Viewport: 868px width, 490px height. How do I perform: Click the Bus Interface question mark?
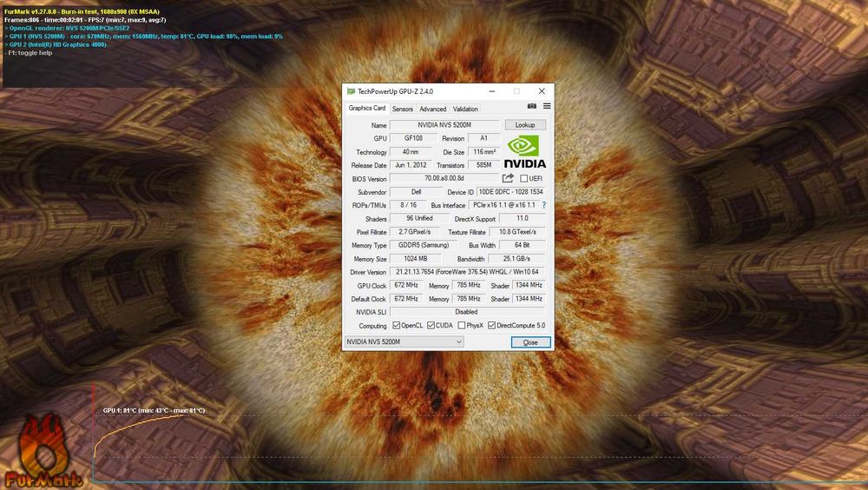point(543,205)
